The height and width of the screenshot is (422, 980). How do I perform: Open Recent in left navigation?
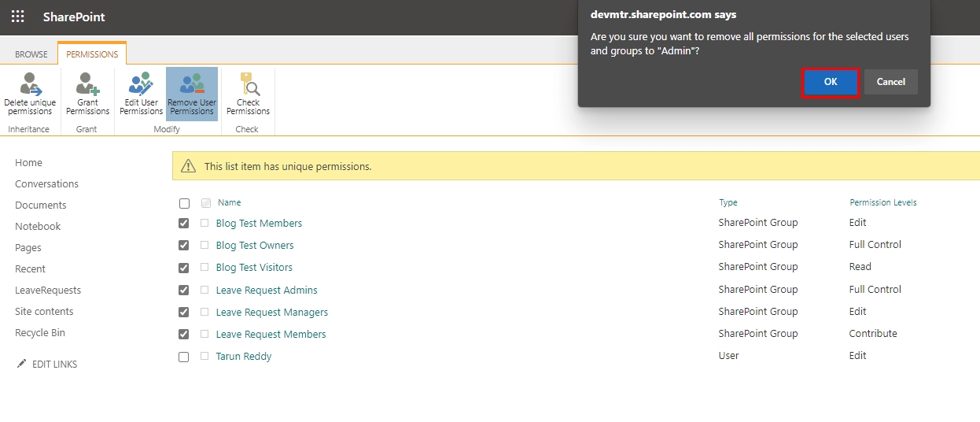(x=30, y=269)
